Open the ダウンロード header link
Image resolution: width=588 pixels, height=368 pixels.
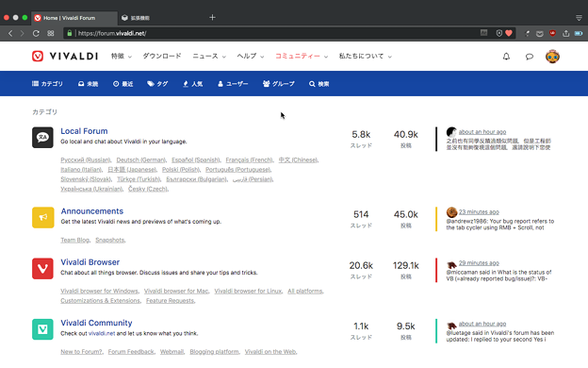pos(162,57)
